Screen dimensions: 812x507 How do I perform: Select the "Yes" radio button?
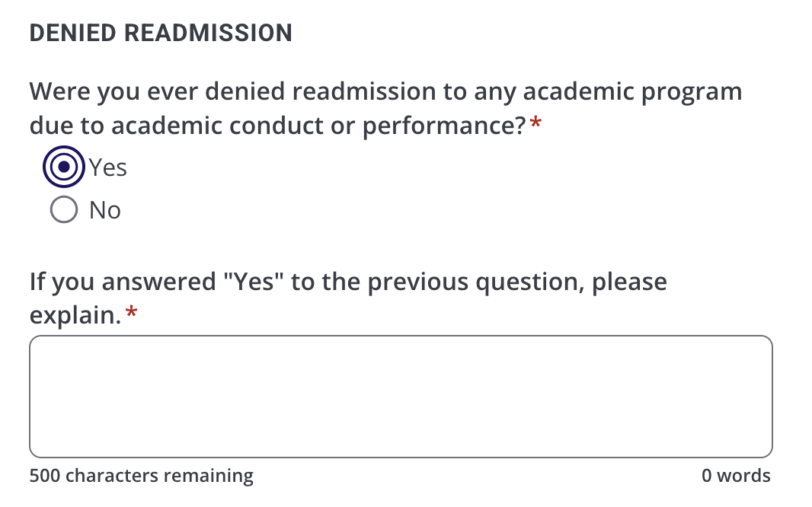tap(64, 167)
